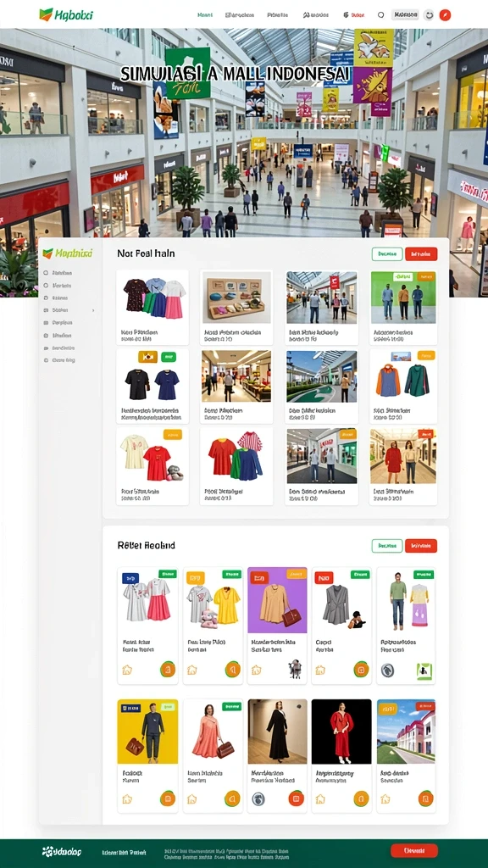Image resolution: width=488 pixels, height=868 pixels.
Task: Select the first circle option in the sidebar list
Action: tap(46, 273)
